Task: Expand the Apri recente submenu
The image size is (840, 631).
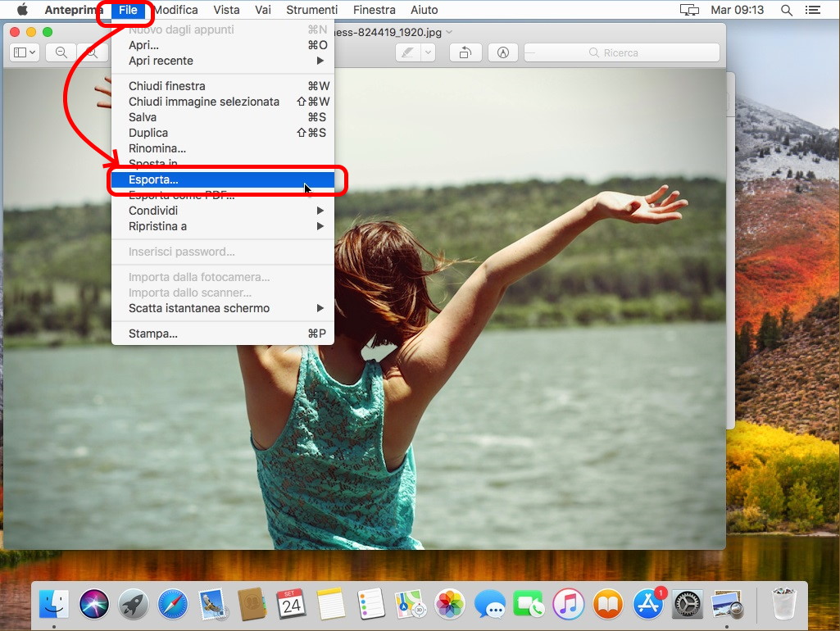Action: tap(223, 61)
